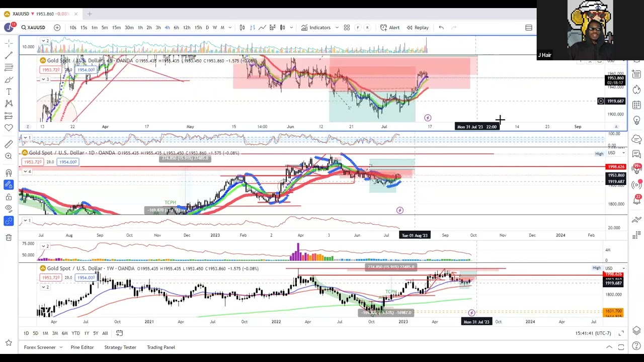This screenshot has height=362, width=644.
Task: Select the trend line drawing tool
Action: tap(9, 55)
